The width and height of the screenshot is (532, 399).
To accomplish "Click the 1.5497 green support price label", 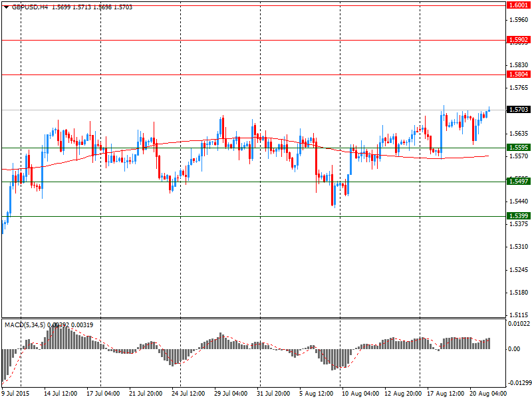I will click(518, 182).
